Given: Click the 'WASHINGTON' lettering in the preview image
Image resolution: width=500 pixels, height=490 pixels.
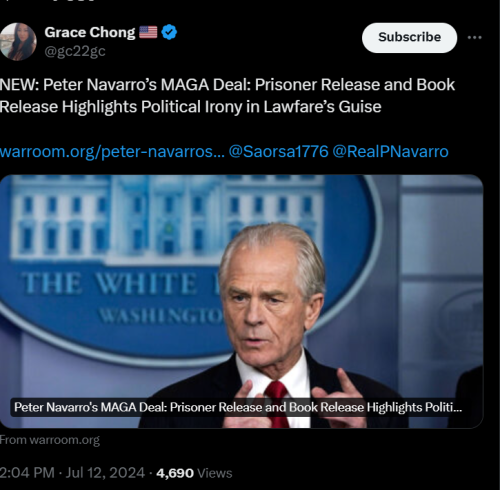Looking at the screenshot, I should tap(161, 315).
